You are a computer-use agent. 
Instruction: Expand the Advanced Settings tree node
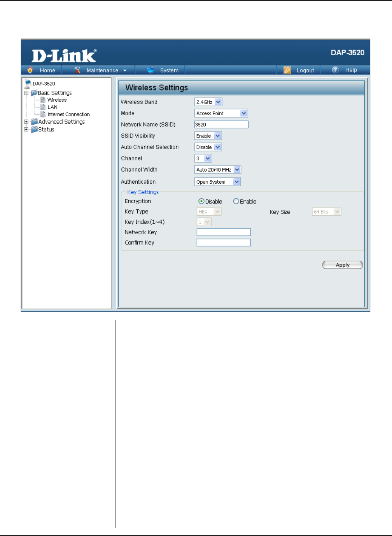[26, 121]
